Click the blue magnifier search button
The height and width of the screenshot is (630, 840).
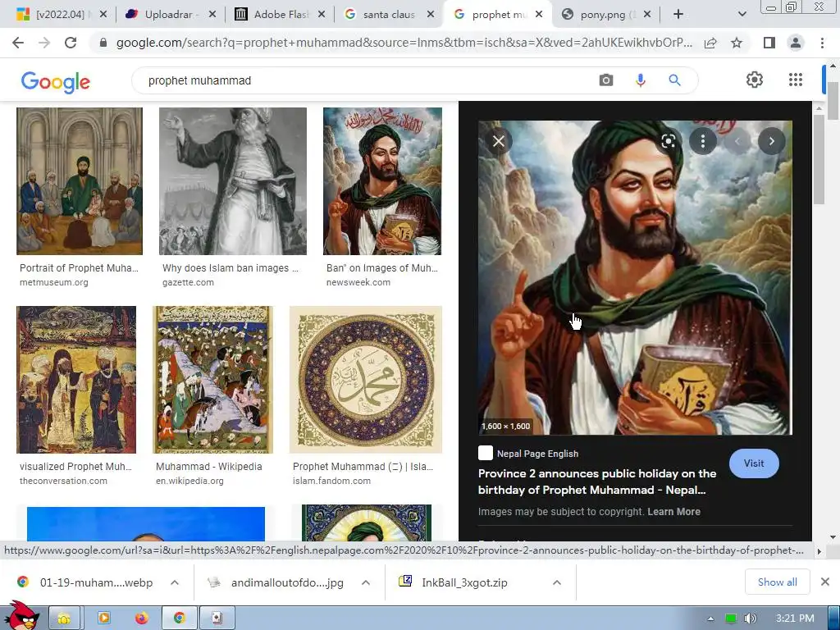(674, 80)
